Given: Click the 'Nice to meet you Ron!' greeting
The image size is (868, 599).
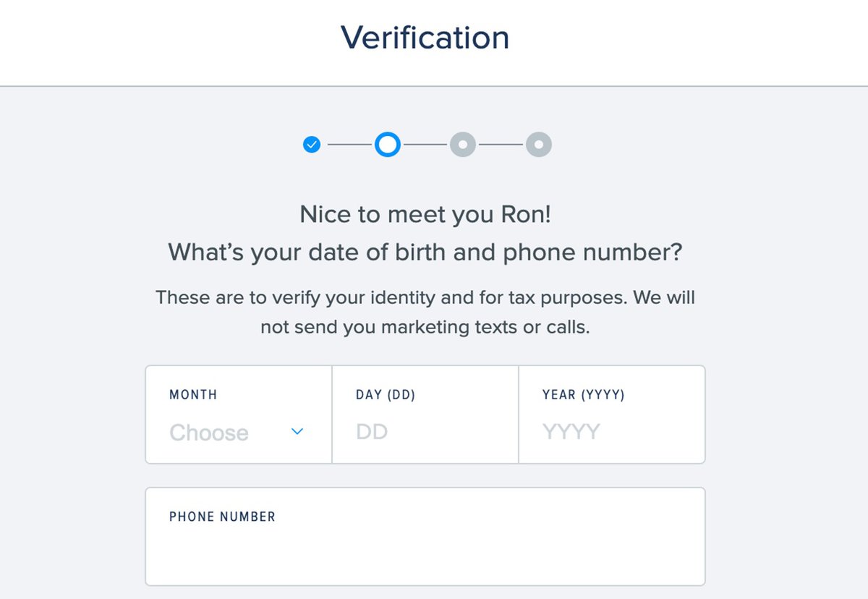Looking at the screenshot, I should (425, 215).
